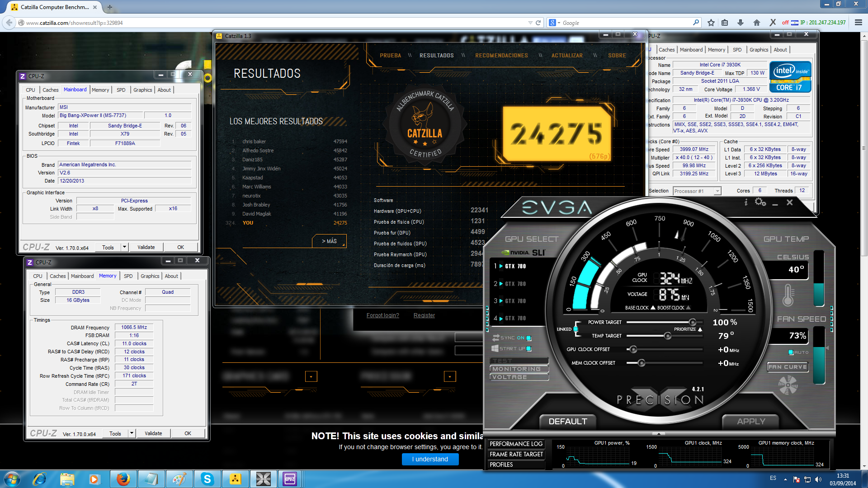This screenshot has height=488, width=868.
Task: Select GPU 1 GTX 780
Action: (x=512, y=266)
